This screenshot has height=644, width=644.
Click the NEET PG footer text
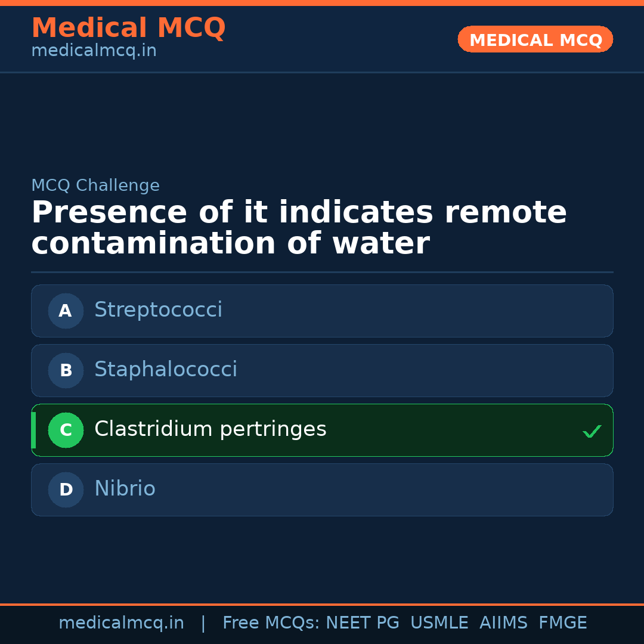[x=363, y=623]
